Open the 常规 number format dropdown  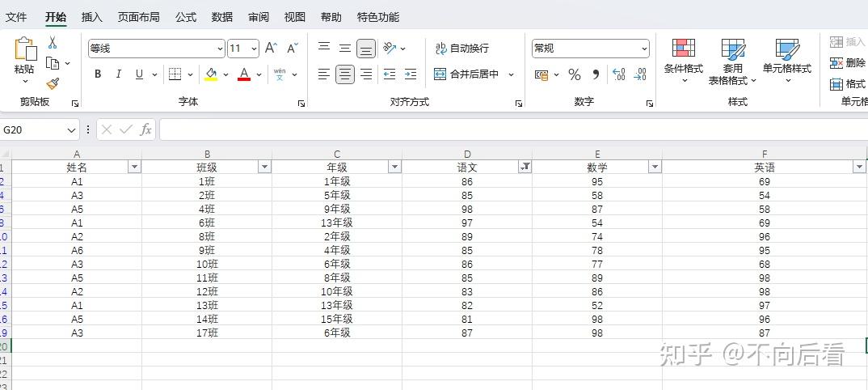(644, 49)
